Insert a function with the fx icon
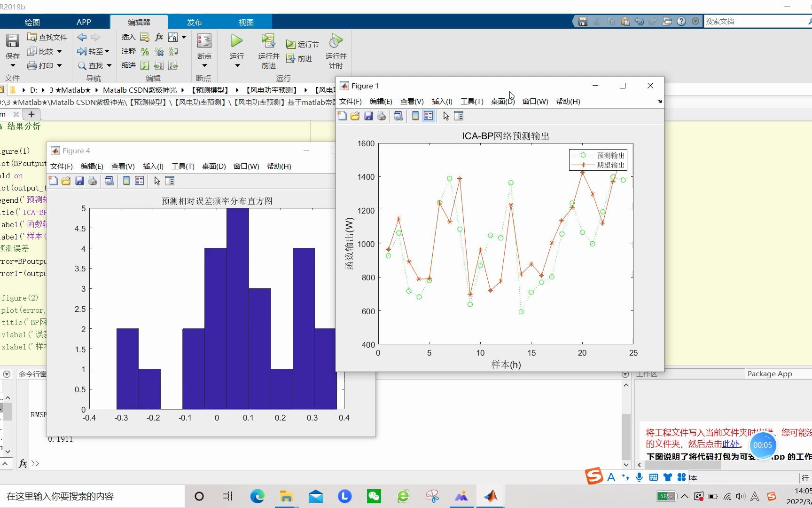812x508 pixels. (x=158, y=37)
